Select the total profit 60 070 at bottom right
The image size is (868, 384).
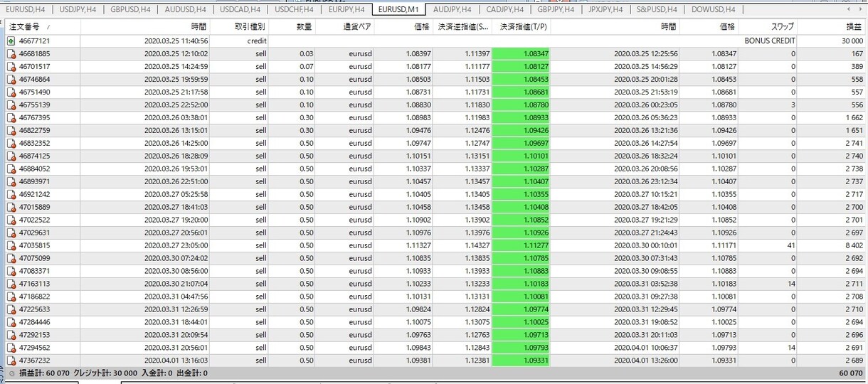point(851,373)
